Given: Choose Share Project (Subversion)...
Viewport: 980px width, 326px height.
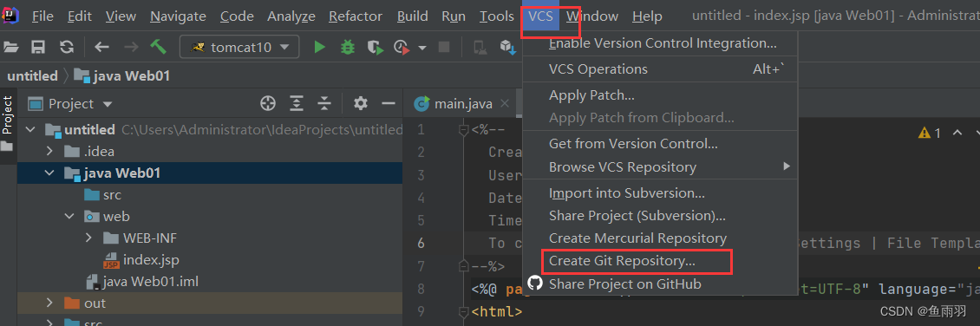Looking at the screenshot, I should (660, 216).
